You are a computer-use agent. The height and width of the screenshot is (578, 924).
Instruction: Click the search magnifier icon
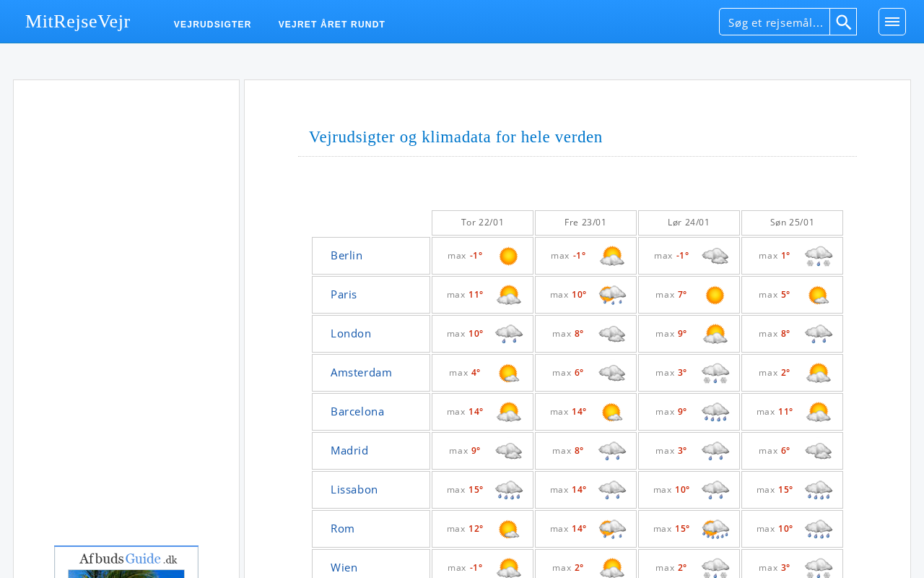843,22
